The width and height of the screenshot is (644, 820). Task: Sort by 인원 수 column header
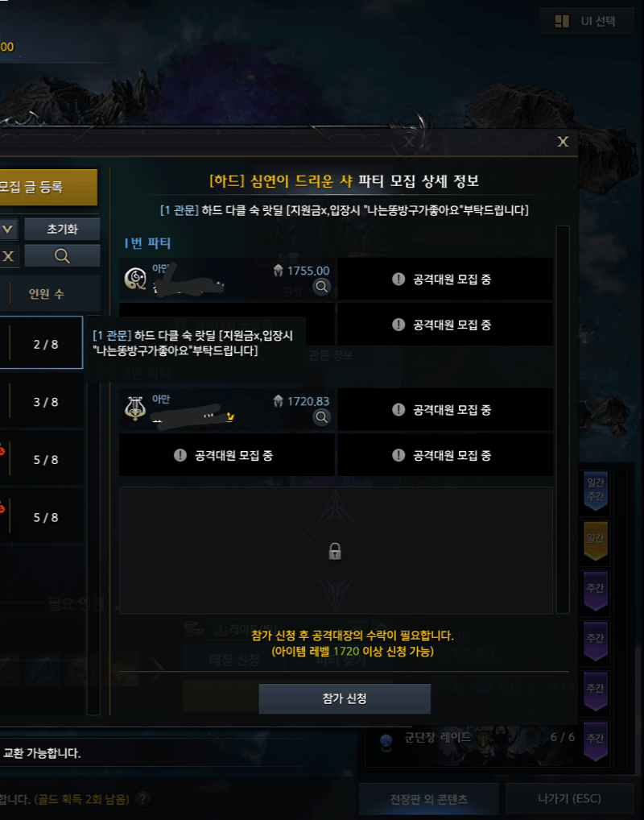pos(46,294)
